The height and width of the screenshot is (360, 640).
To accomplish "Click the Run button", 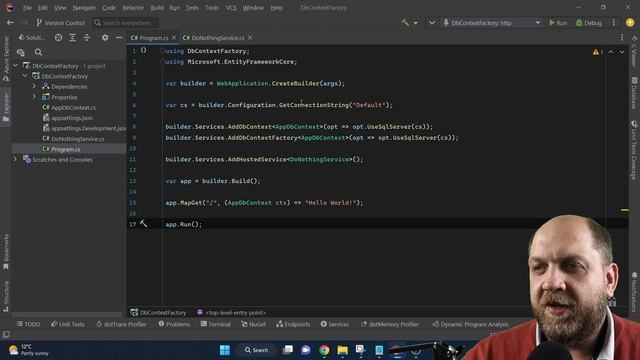I will (558, 23).
